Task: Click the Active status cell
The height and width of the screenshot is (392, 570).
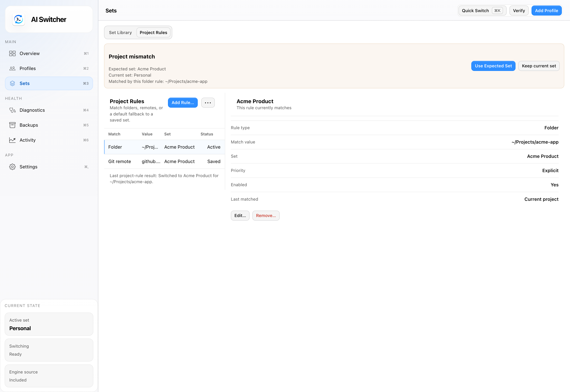Action: (214, 147)
